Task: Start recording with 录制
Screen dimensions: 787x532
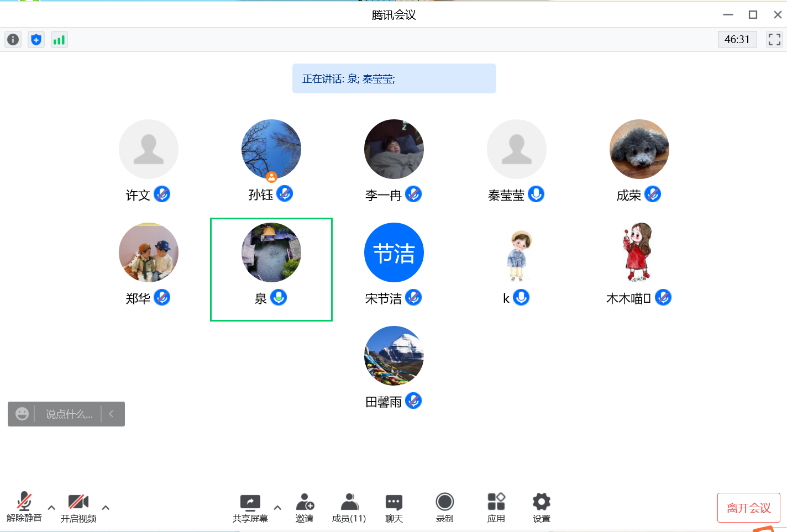Action: pos(445,508)
